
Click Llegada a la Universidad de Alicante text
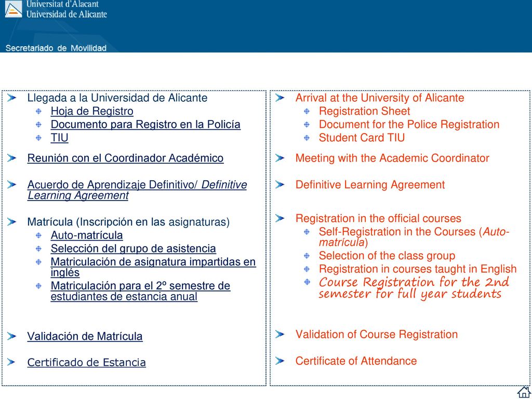[117, 98]
